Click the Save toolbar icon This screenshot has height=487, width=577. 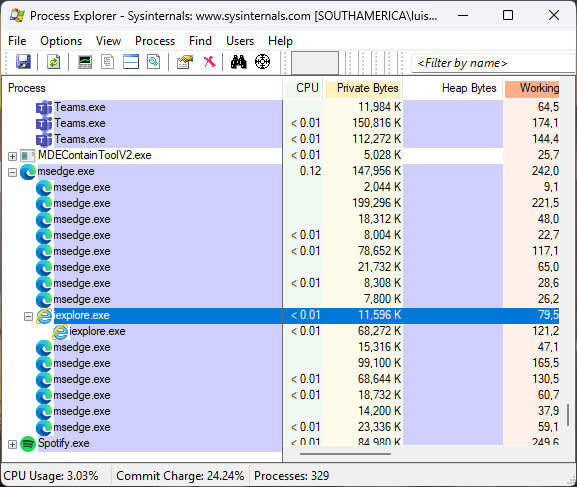click(x=23, y=62)
